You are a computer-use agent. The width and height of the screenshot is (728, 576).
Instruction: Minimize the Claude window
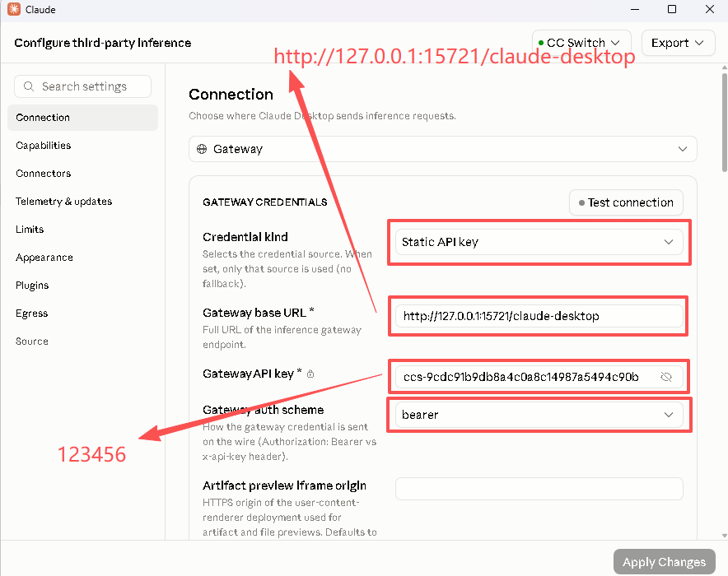coord(635,9)
